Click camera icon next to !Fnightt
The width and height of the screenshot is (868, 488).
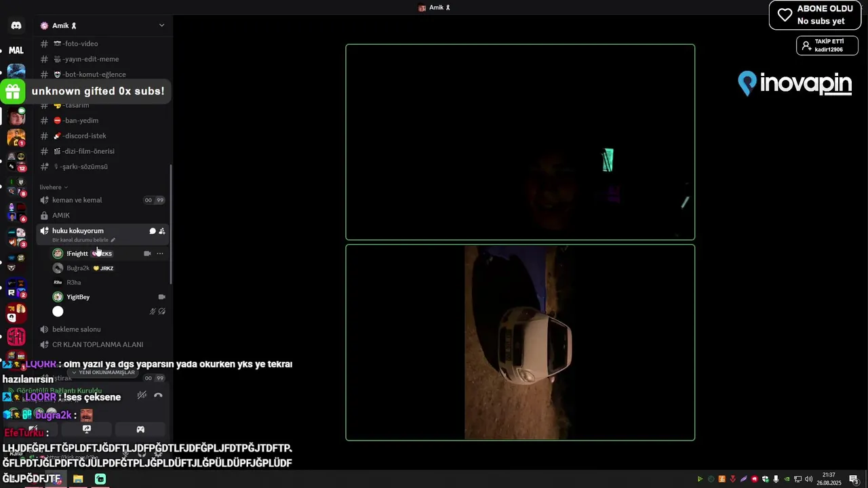(x=147, y=253)
